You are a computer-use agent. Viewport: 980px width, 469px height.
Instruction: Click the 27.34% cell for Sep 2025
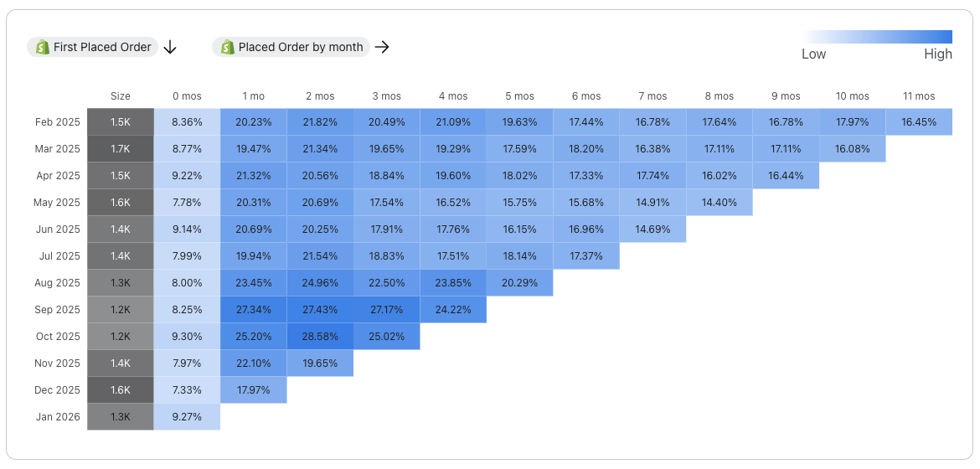[253, 310]
